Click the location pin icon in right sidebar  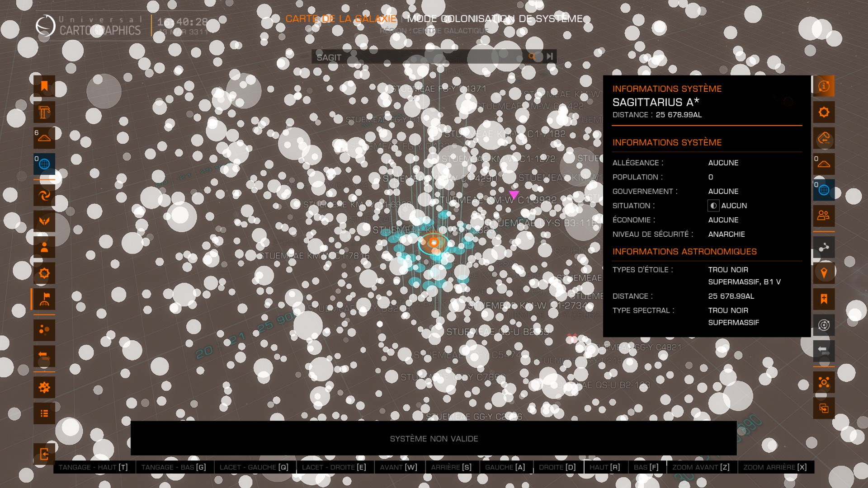pyautogui.click(x=824, y=273)
